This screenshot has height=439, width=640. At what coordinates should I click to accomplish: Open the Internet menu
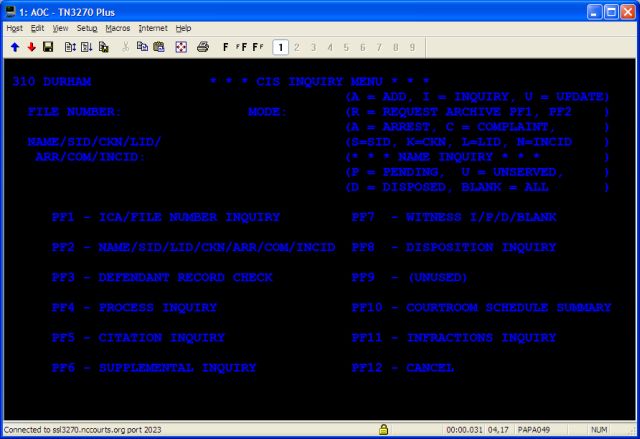pyautogui.click(x=153, y=28)
